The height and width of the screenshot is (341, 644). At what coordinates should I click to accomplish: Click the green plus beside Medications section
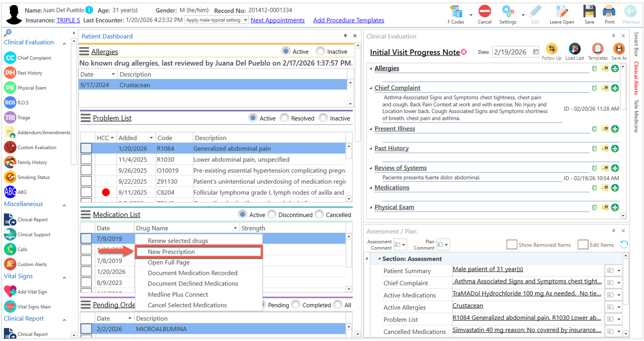pos(615,188)
